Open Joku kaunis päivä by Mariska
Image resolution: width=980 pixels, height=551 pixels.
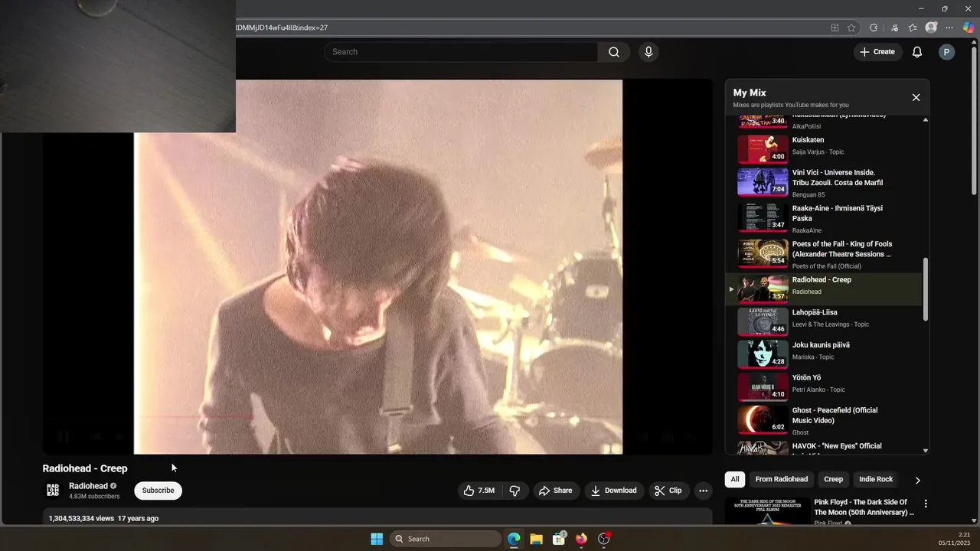point(825,354)
